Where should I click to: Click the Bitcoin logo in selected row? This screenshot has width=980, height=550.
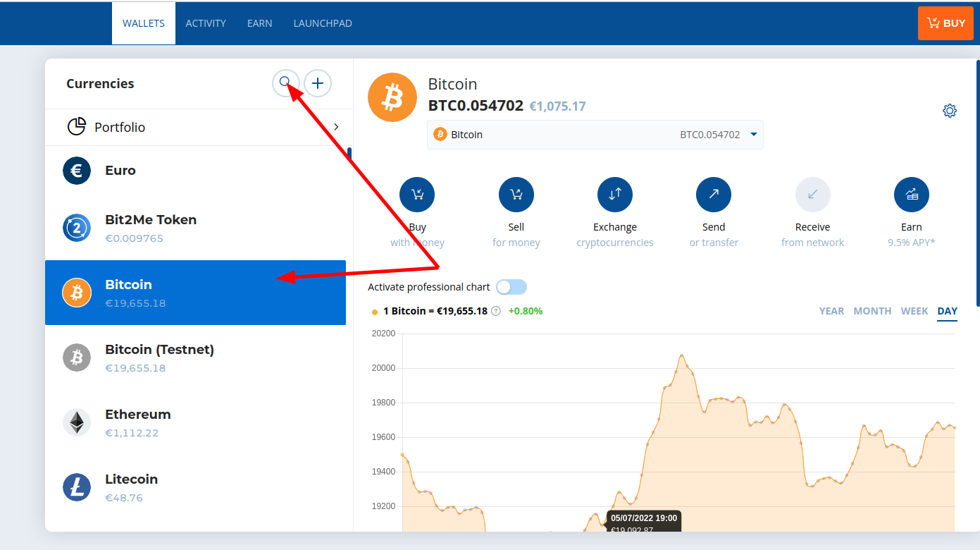click(77, 293)
